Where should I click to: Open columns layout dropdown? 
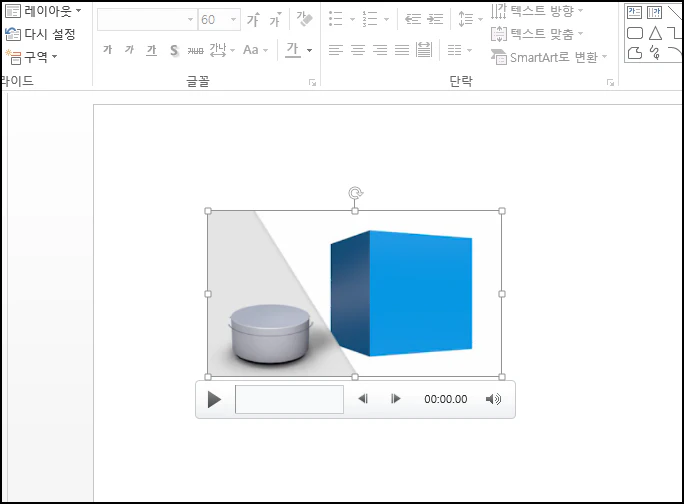[x=460, y=51]
